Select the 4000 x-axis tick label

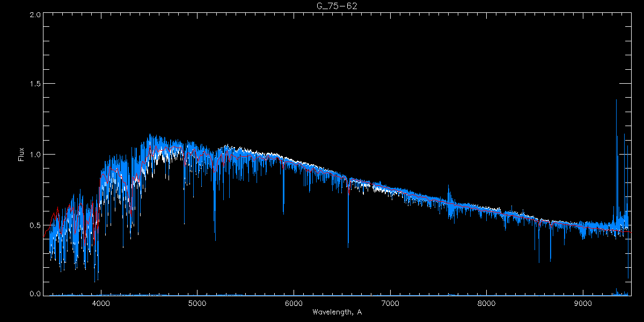click(101, 303)
